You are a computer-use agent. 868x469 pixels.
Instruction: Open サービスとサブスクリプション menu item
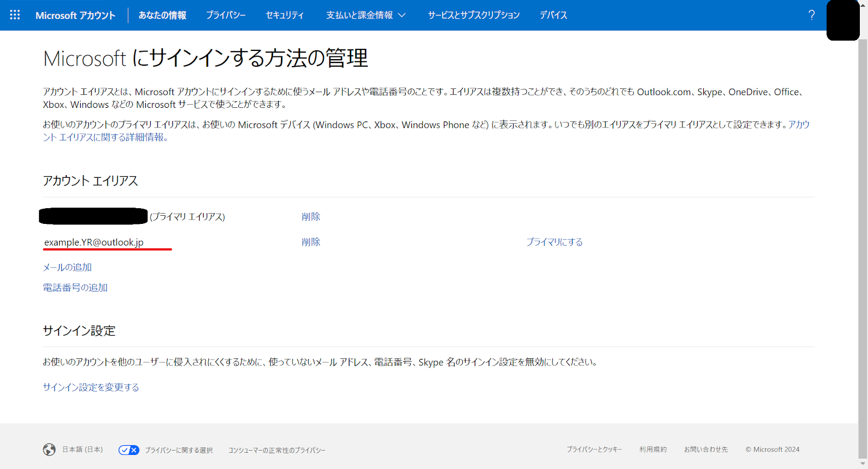[474, 15]
